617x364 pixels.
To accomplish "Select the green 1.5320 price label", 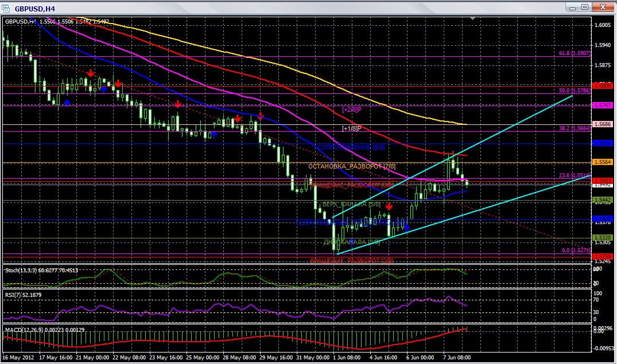I will point(603,238).
